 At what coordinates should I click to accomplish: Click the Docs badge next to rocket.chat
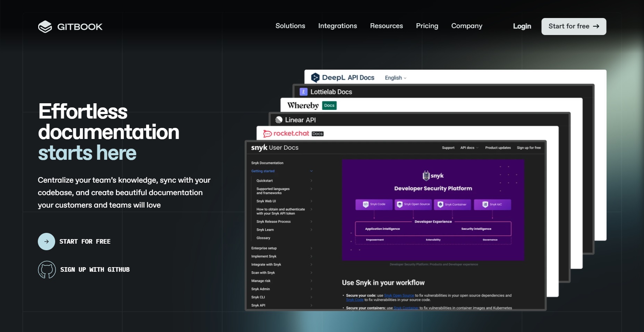click(317, 134)
